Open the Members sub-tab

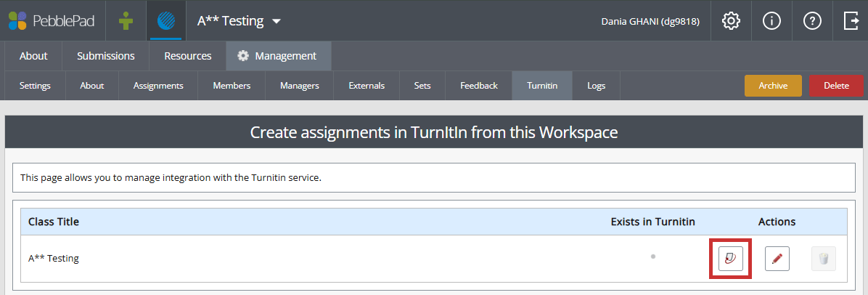232,86
